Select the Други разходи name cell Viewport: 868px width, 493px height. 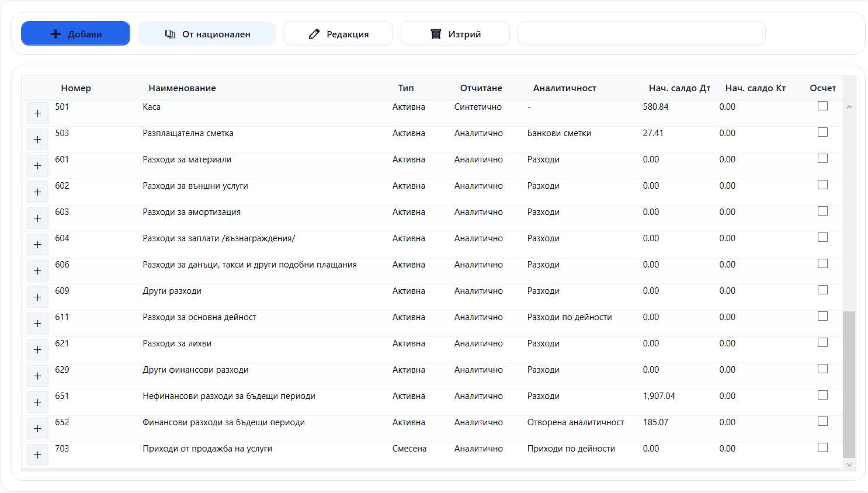coord(172,291)
